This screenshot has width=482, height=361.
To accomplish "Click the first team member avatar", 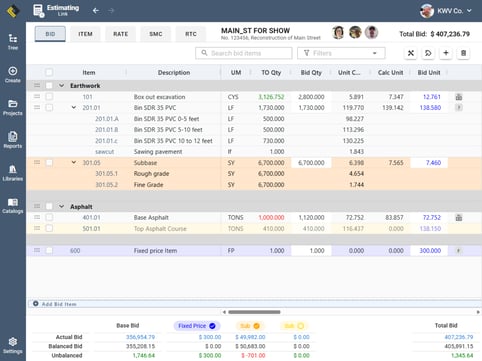I will click(338, 33).
